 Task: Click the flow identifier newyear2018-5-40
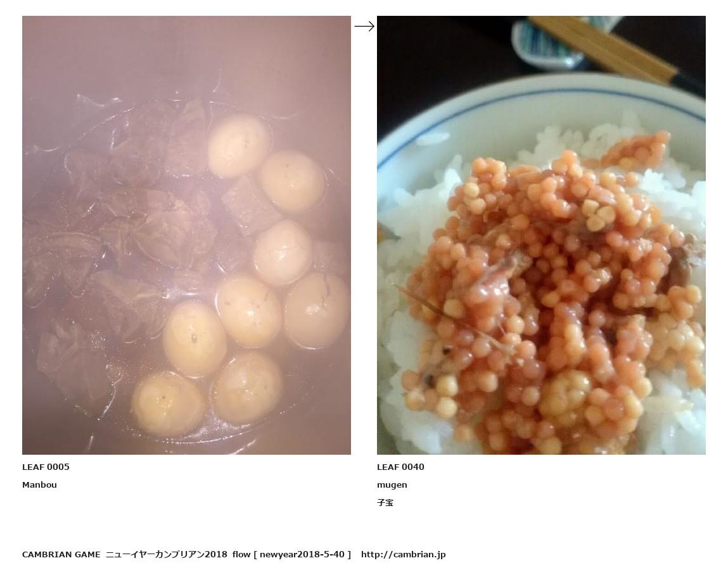click(x=302, y=554)
